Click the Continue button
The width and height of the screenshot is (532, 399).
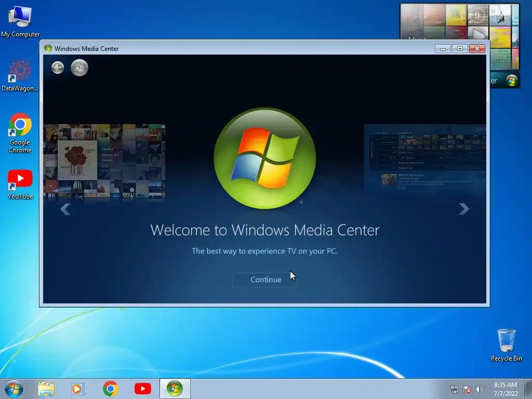click(264, 280)
